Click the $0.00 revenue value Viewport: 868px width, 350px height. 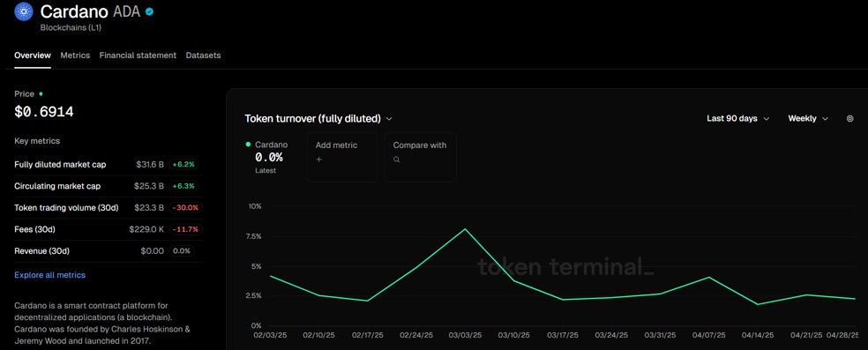point(153,251)
